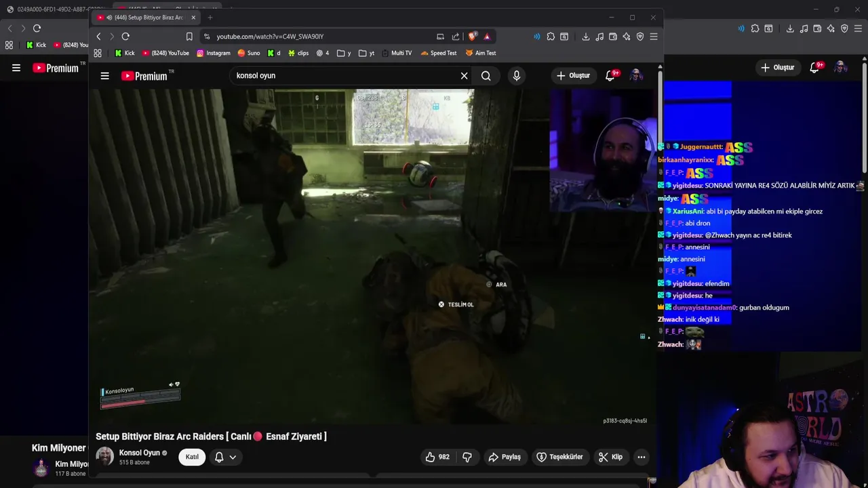Screen dimensions: 868x488
Task: Click Teşekkürler thanks button
Action: (x=559, y=457)
